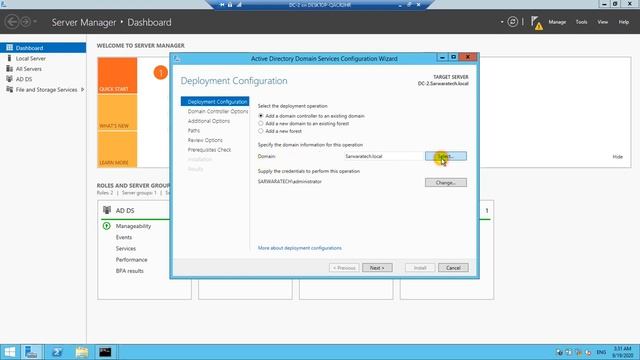
Task: Expand the File and Storage Services arrow
Action: 83,89
